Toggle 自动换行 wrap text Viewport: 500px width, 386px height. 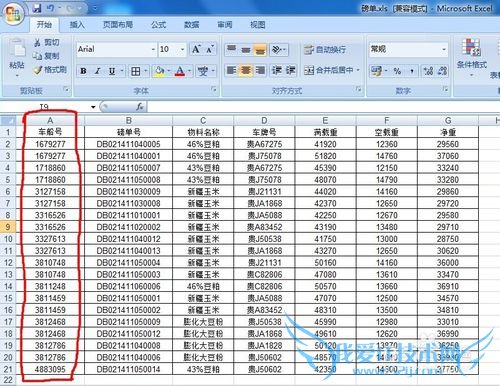325,50
